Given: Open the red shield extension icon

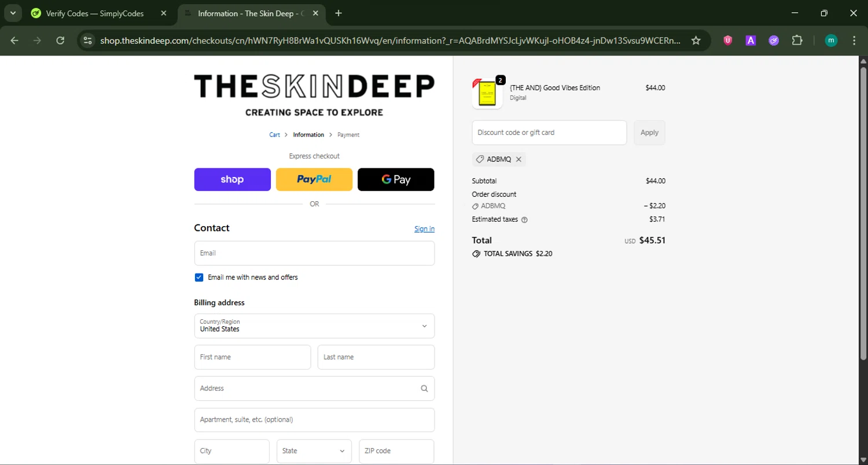Looking at the screenshot, I should pyautogui.click(x=728, y=40).
